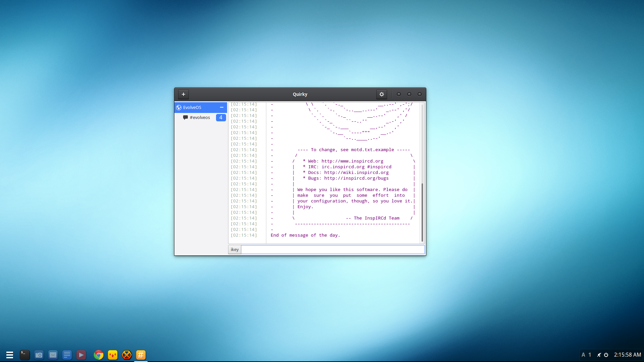Click 'To change, see motd.txt.example' line
This screenshot has width=644, height=362.
(x=354, y=149)
